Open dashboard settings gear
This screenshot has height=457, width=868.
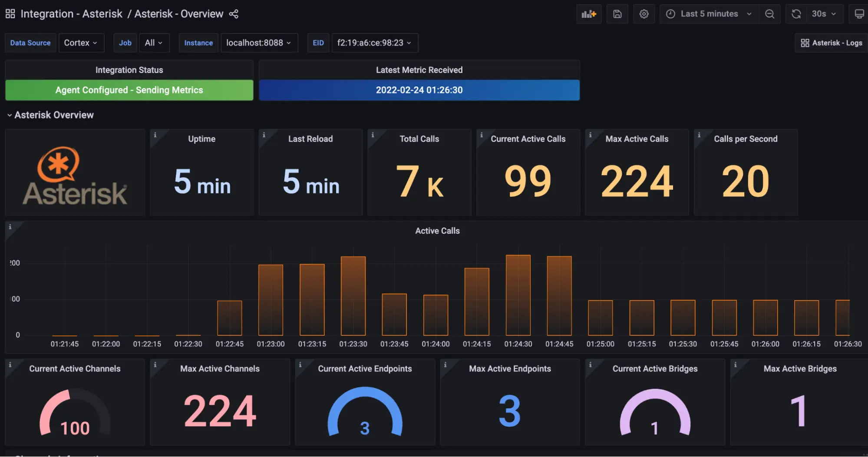(644, 14)
